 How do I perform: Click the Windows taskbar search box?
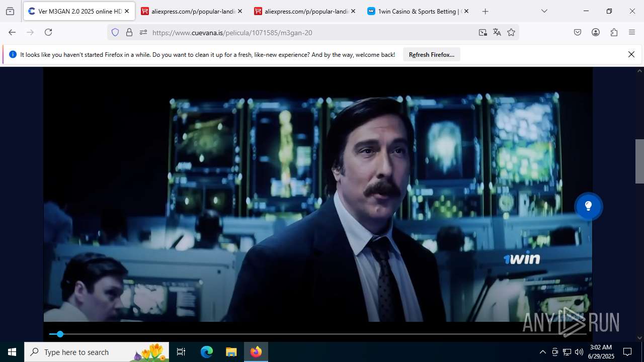[x=97, y=352]
